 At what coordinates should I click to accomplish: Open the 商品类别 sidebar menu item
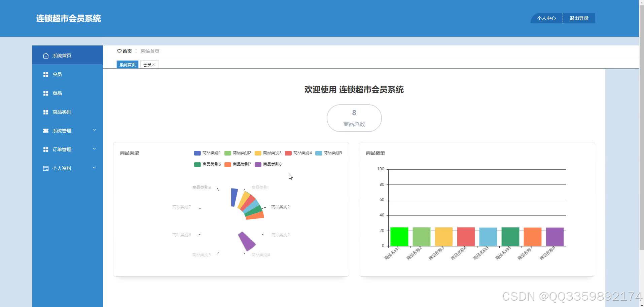68,112
